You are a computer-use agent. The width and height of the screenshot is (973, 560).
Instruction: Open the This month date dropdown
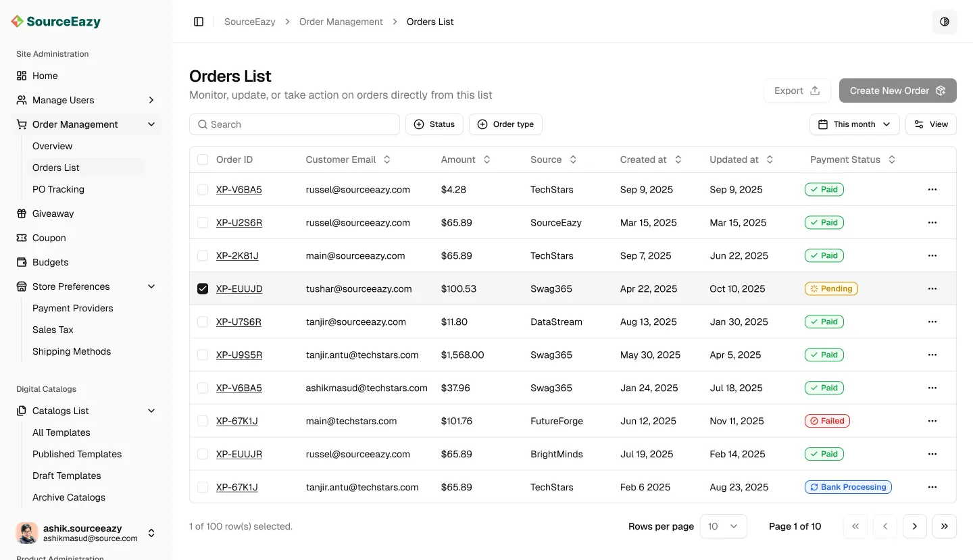[855, 124]
